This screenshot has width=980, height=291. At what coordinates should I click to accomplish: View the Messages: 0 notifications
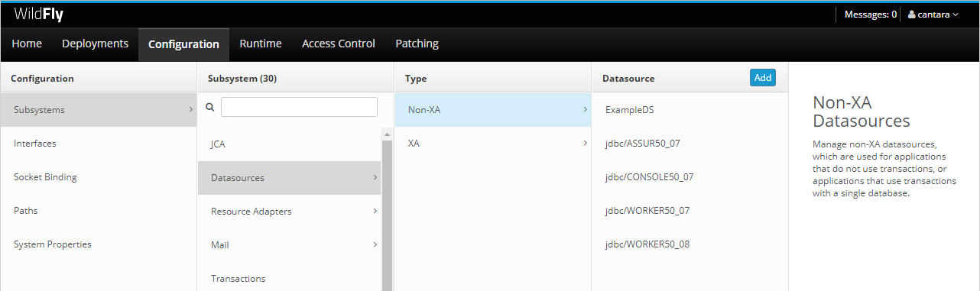871,15
